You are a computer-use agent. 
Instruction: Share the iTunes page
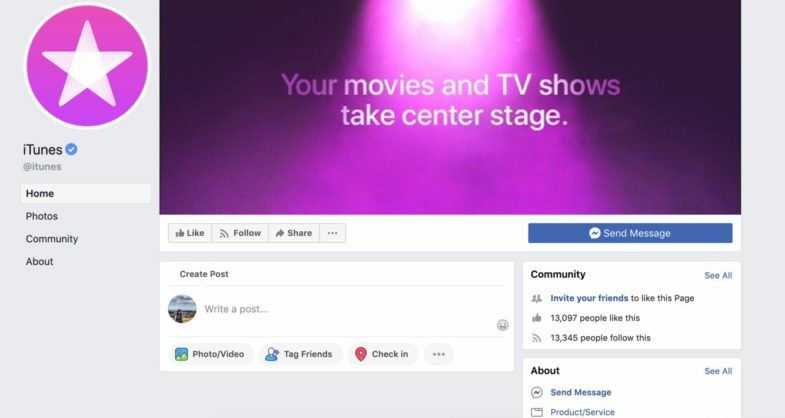coord(294,233)
